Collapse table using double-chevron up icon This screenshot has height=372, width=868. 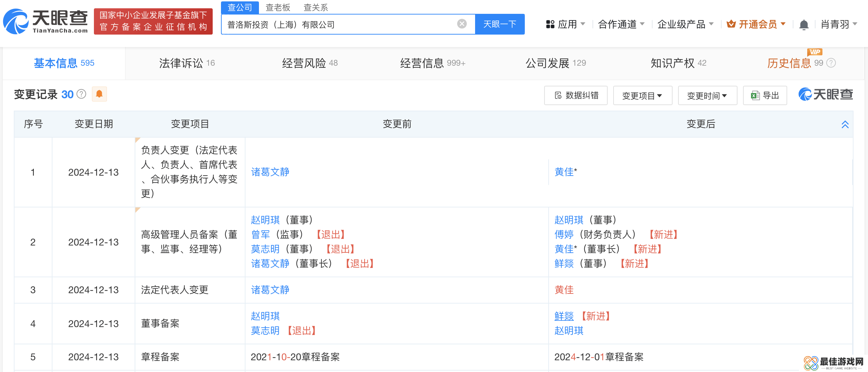[845, 124]
